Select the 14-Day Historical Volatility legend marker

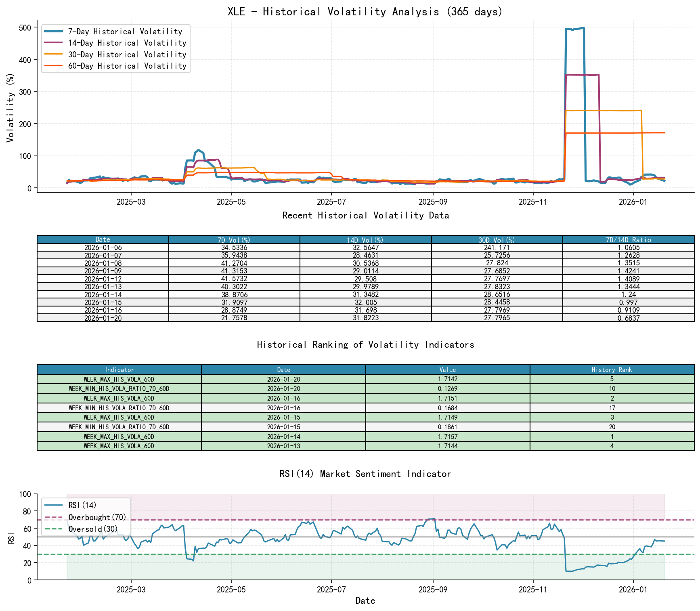[x=54, y=43]
